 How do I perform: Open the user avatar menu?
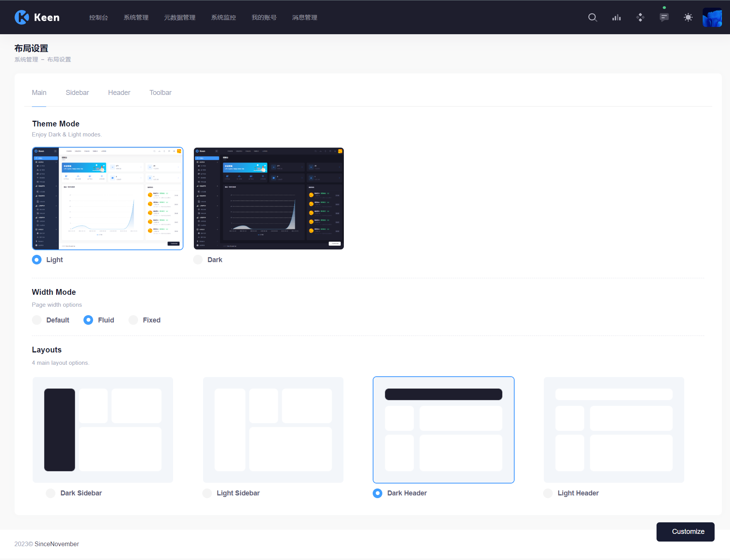(x=712, y=17)
